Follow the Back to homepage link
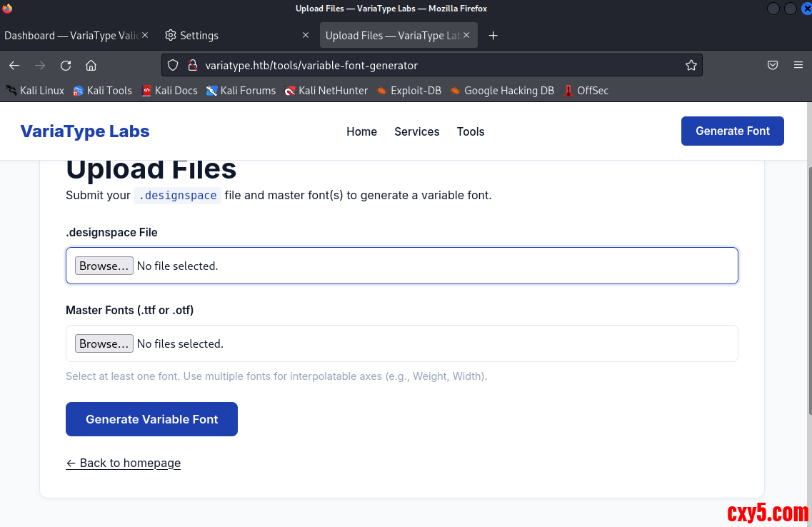Viewport: 812px width, 527px height. pos(123,463)
